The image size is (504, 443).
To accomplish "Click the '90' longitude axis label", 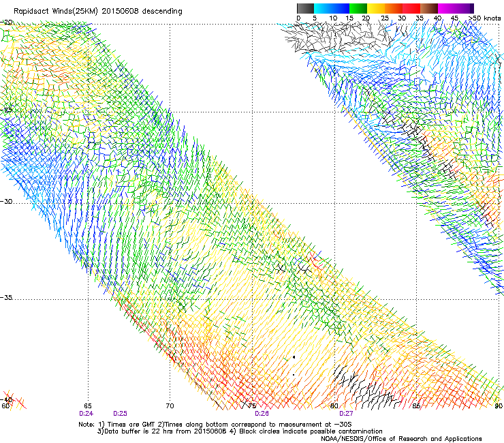I will 499,406.
